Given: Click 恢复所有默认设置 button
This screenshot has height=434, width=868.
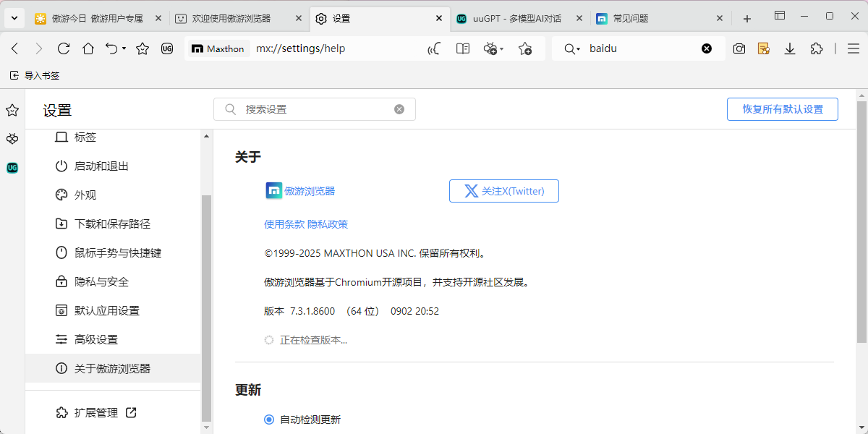Looking at the screenshot, I should (x=782, y=109).
